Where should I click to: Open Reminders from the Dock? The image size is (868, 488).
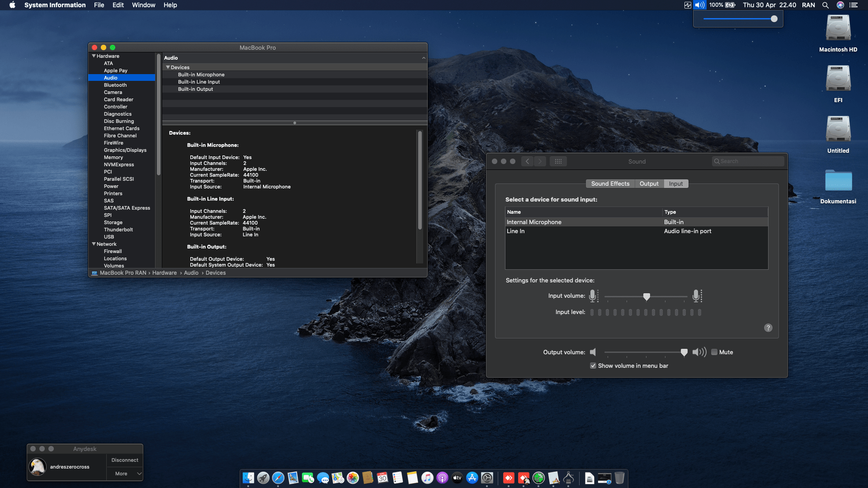pyautogui.click(x=397, y=478)
